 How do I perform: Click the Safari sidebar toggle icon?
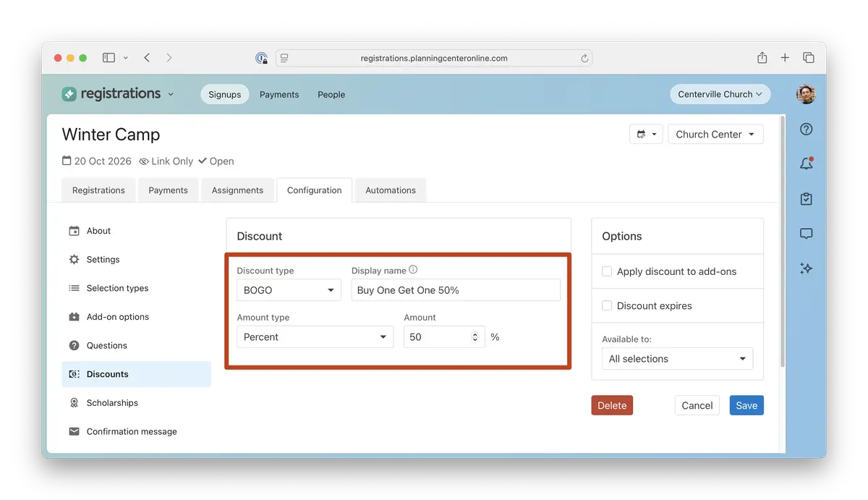coord(109,58)
